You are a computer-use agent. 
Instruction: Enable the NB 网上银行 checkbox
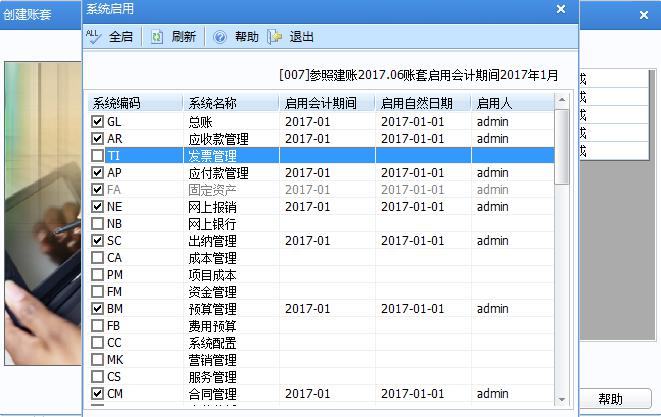97,223
